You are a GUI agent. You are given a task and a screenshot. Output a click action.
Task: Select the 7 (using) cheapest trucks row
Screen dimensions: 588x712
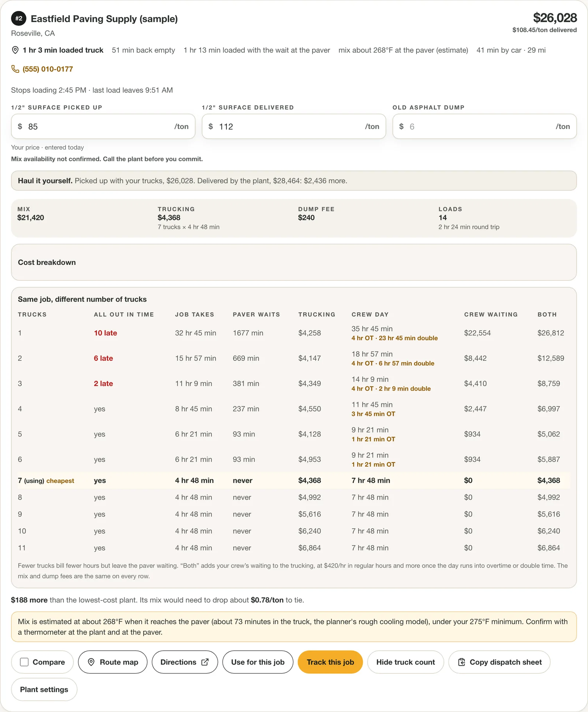(294, 481)
